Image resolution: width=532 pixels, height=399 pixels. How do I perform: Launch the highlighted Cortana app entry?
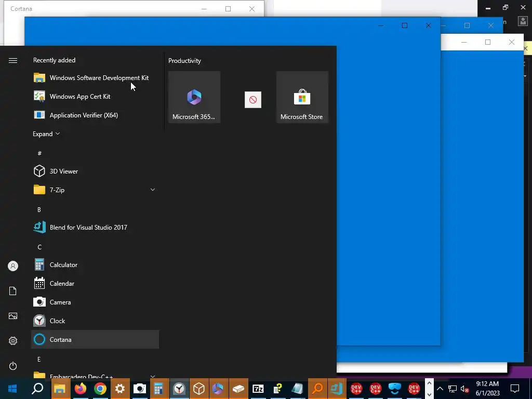(95, 339)
